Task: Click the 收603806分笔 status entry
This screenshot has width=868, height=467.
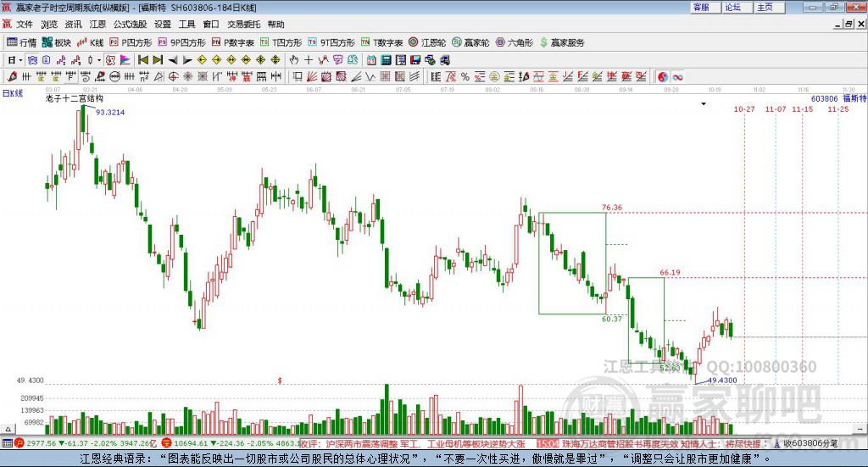Action: [x=806, y=443]
